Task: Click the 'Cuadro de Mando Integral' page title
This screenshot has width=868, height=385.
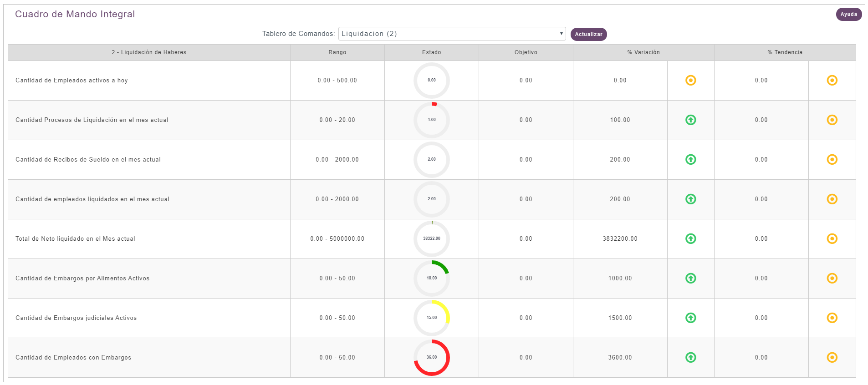Action: (75, 14)
